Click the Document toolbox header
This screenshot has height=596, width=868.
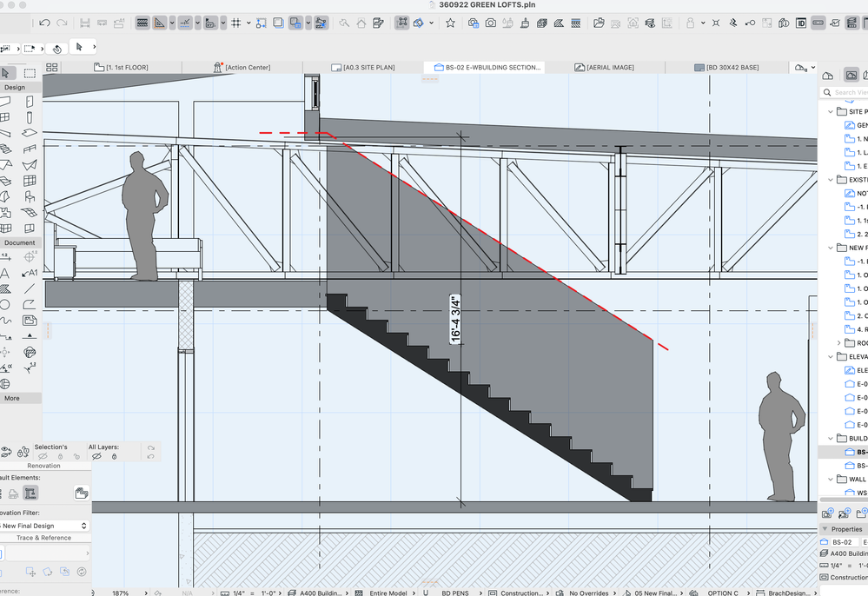20,242
